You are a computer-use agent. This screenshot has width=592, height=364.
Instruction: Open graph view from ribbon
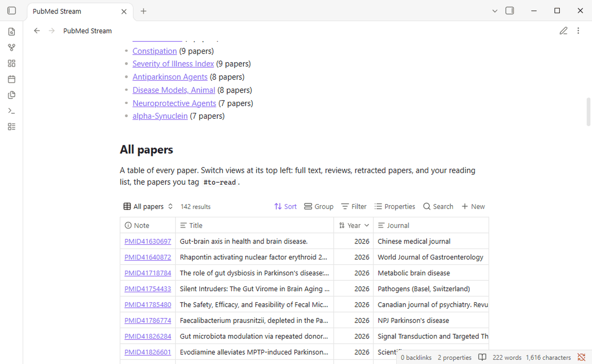click(x=11, y=47)
